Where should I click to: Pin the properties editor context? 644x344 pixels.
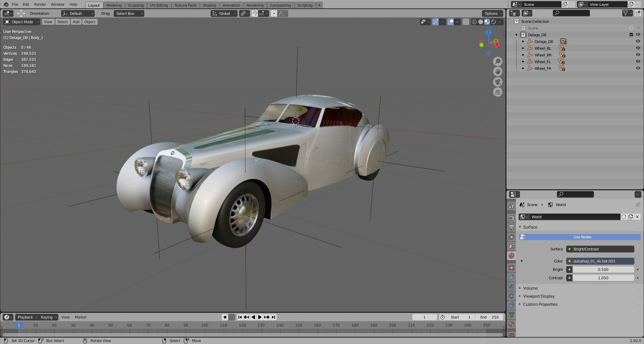(638, 205)
